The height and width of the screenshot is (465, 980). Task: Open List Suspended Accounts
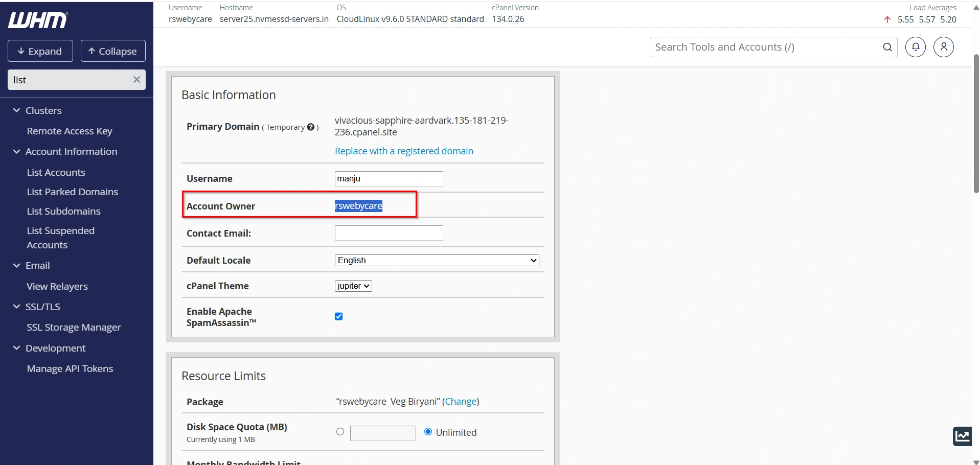click(x=61, y=238)
